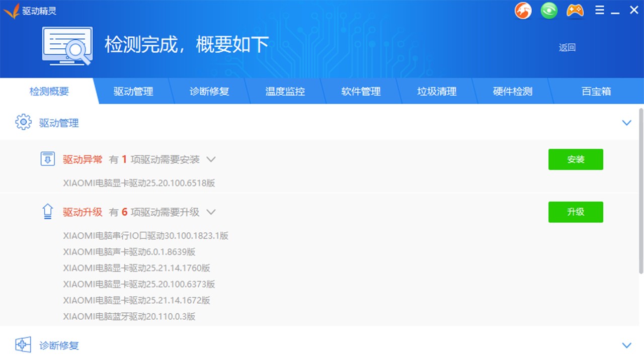This screenshot has width=644, height=362.
Task: Open the hamburger main menu
Action: tap(599, 11)
